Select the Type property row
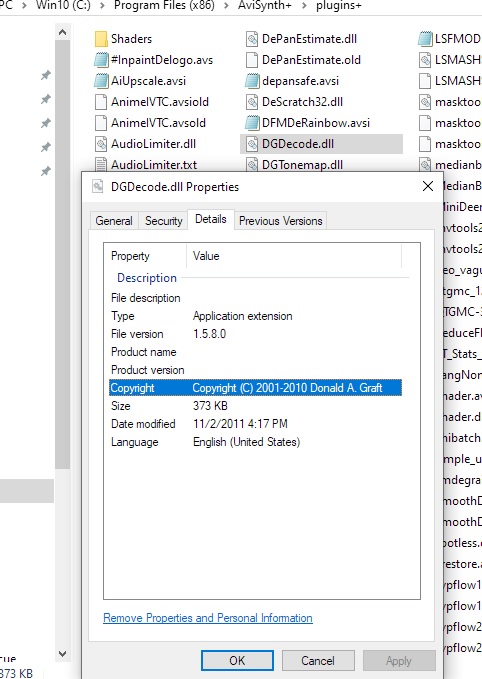This screenshot has width=482, height=679. point(255,316)
